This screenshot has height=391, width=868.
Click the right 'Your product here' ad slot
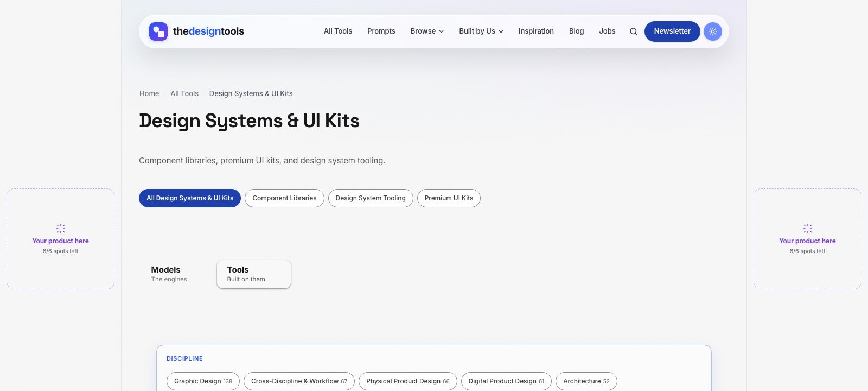pyautogui.click(x=807, y=239)
